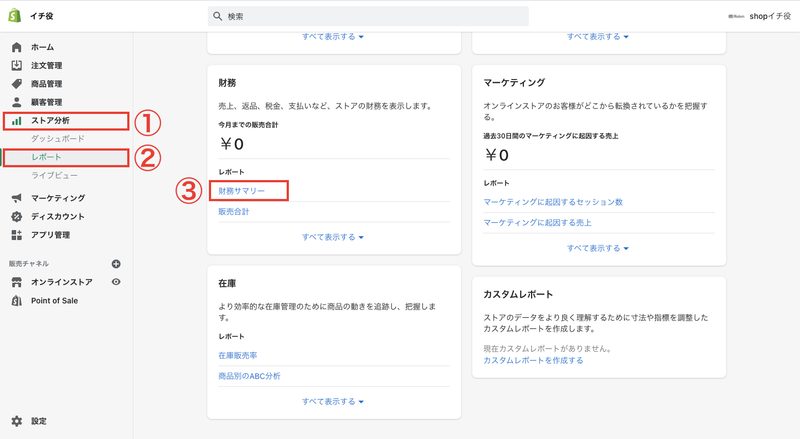Click the 財務 card heading
Screen dimensions: 800x439
227,83
